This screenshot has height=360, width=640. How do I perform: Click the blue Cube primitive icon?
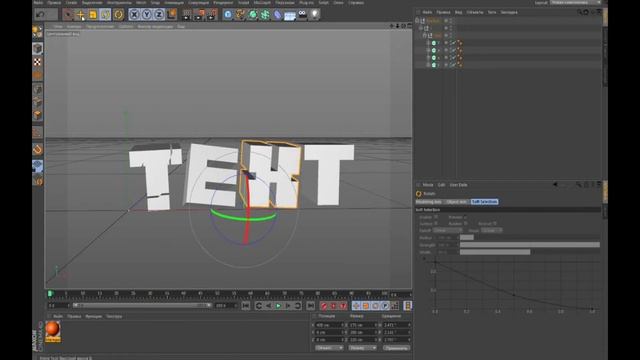click(x=228, y=15)
